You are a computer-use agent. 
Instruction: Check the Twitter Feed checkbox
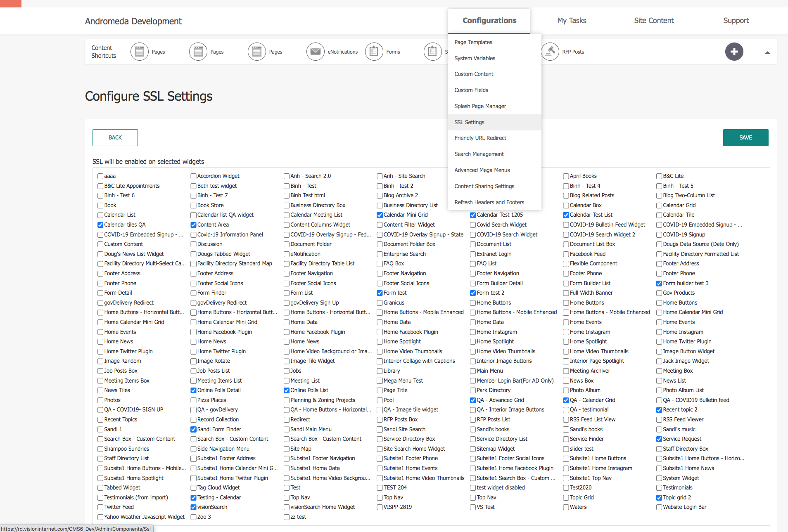[100, 507]
